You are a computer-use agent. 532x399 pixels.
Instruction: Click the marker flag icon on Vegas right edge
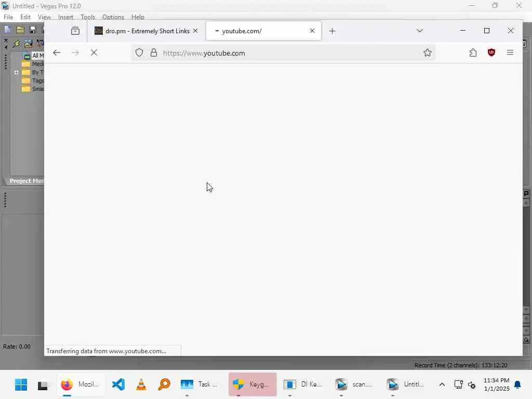[x=526, y=194]
